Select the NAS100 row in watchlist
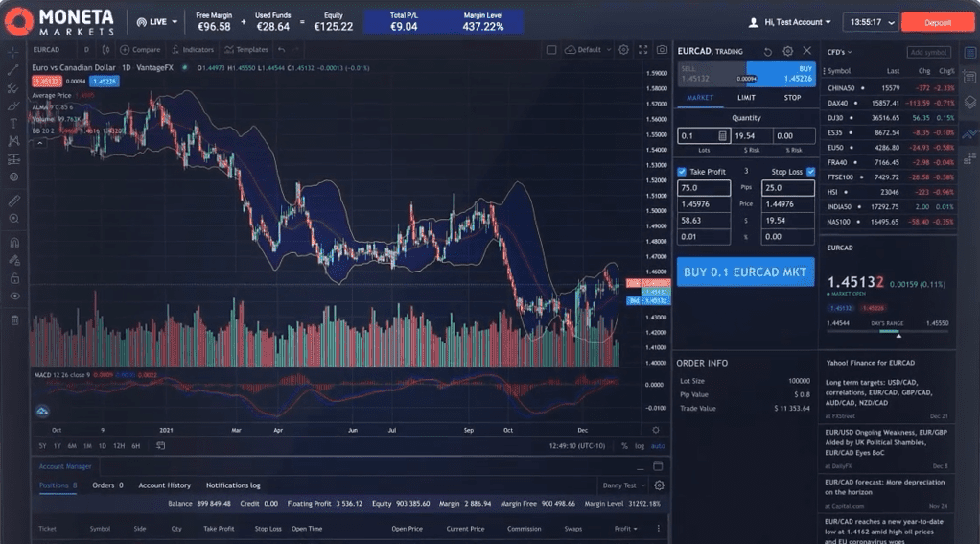The image size is (980, 544). (890, 222)
